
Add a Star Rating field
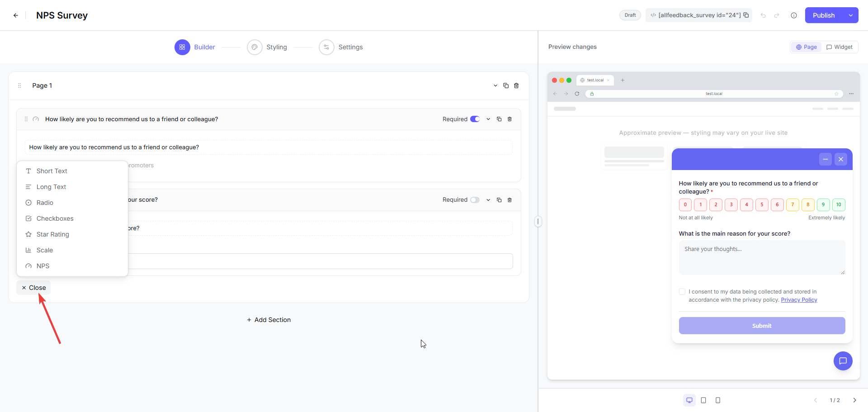72,234
